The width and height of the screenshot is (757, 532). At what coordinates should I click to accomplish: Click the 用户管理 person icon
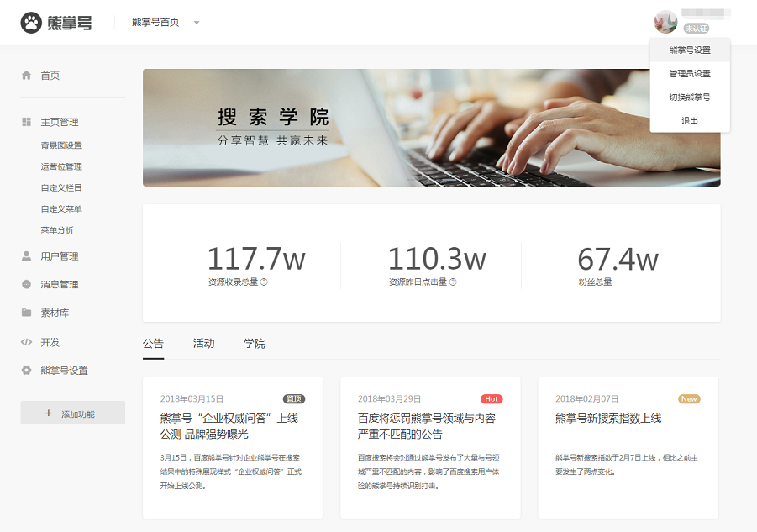pyautogui.click(x=27, y=255)
